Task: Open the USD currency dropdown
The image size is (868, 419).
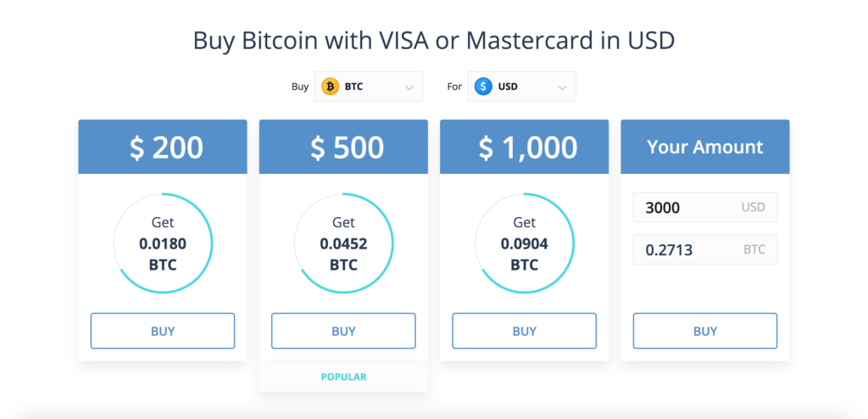Action: coord(521,87)
